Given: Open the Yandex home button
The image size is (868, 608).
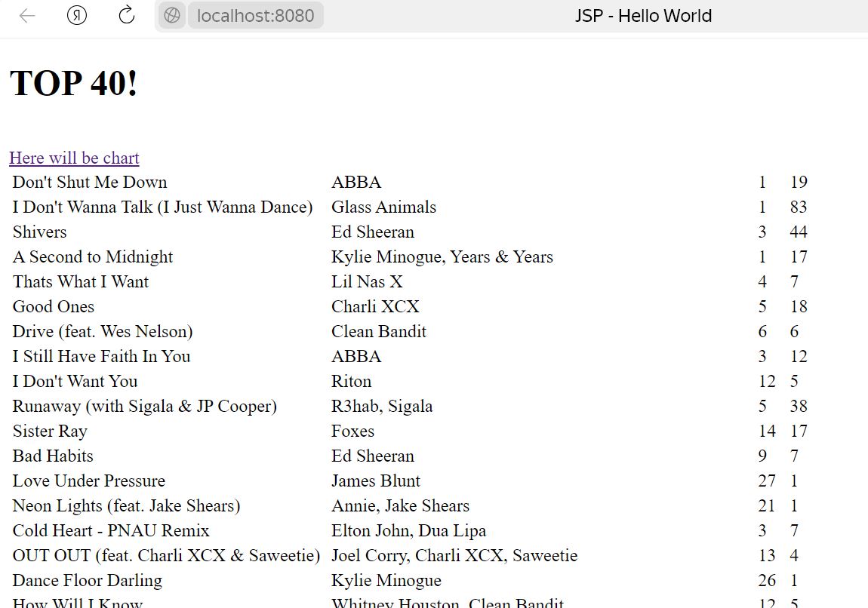Looking at the screenshot, I should [76, 16].
